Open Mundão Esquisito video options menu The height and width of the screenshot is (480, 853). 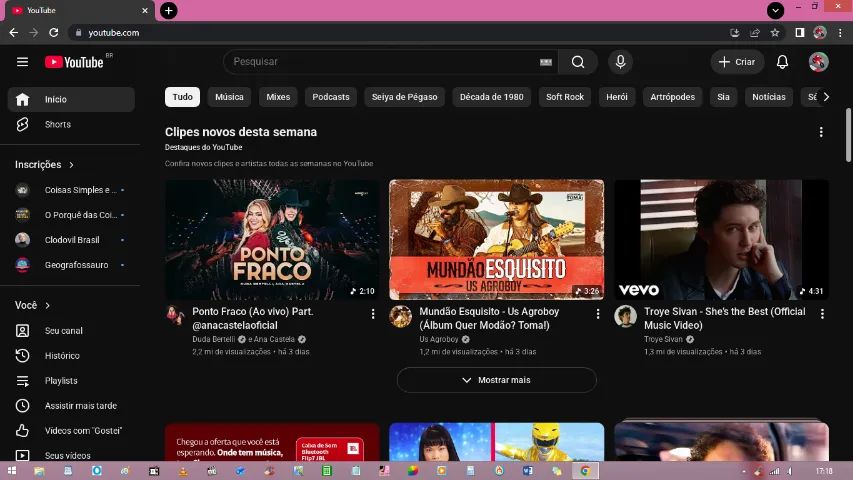point(597,314)
